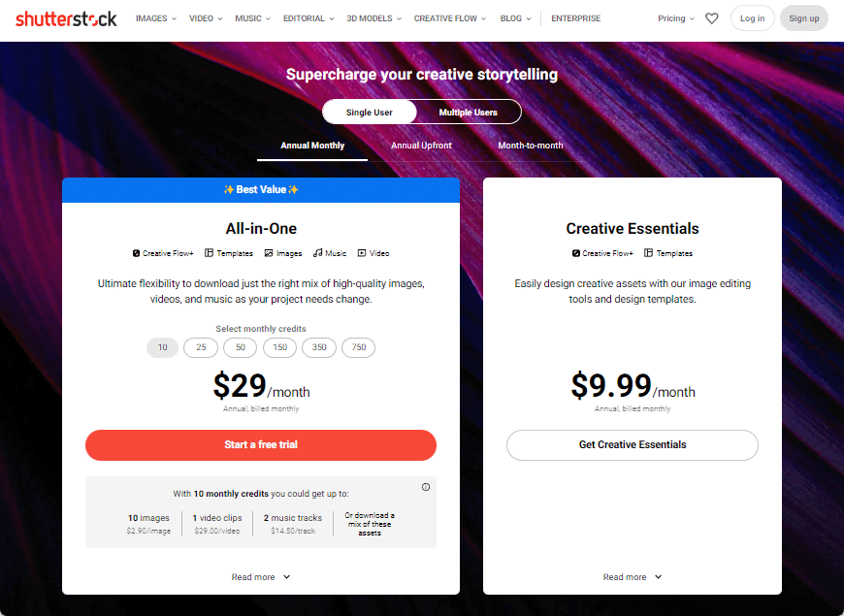This screenshot has height=616, width=844.
Task: Click the Images feature icon on All-in-One plan
Action: (x=268, y=253)
